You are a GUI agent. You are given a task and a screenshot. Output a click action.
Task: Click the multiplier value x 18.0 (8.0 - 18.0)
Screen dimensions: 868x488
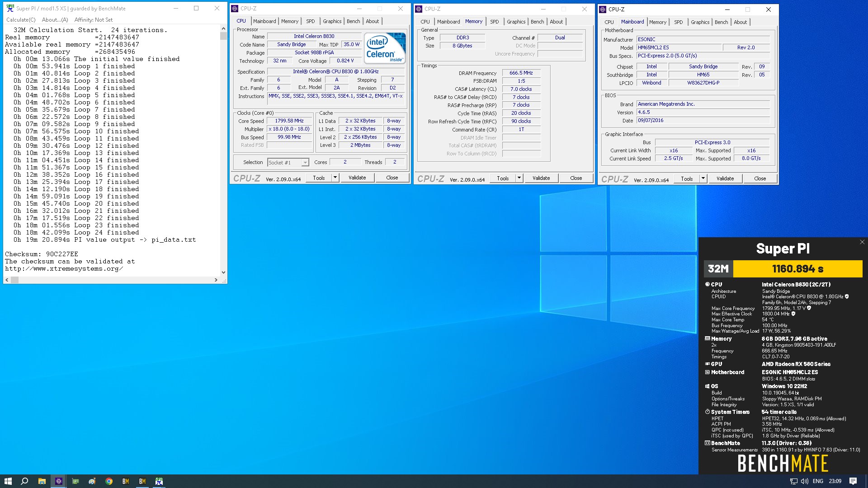click(289, 129)
